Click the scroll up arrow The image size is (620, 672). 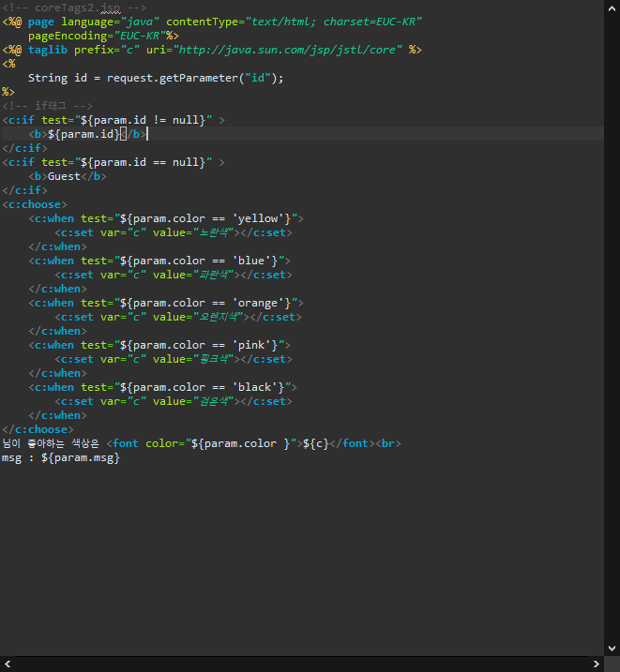click(x=612, y=8)
